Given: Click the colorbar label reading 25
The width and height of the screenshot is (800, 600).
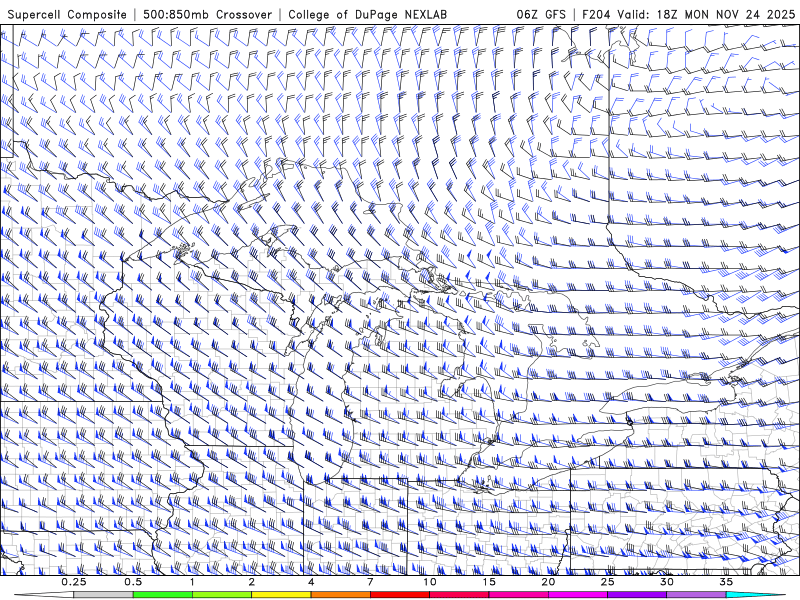Looking at the screenshot, I should point(607,582).
